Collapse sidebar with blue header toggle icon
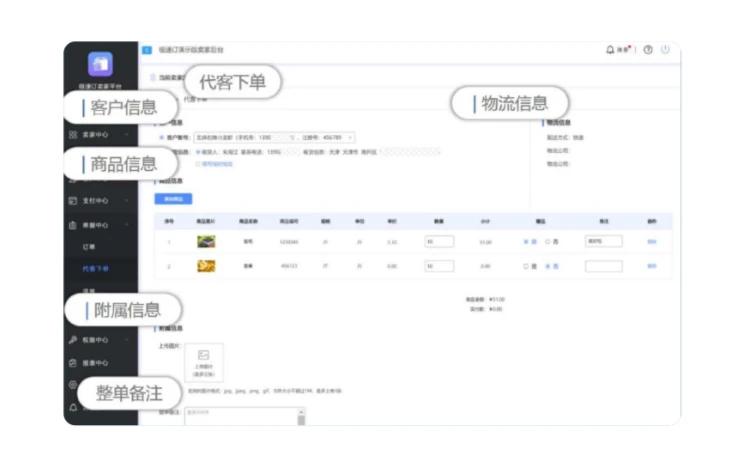 (x=147, y=50)
